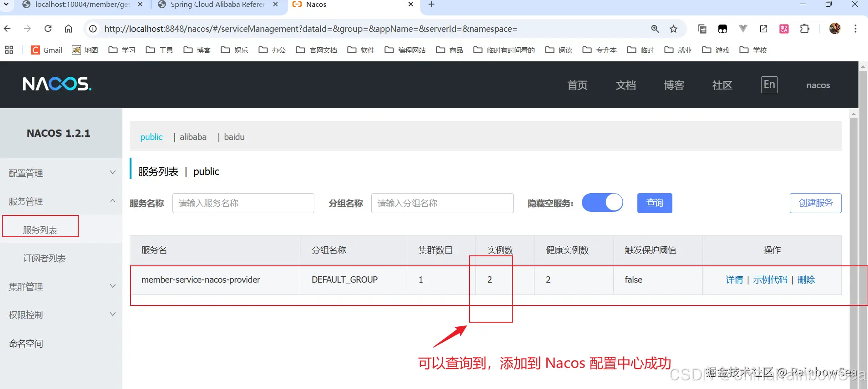Switch to the alibaba namespace tab
The height and width of the screenshot is (389, 868).
pos(193,137)
